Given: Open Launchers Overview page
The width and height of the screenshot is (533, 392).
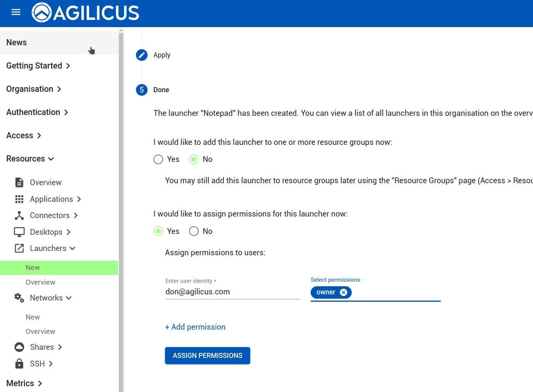Looking at the screenshot, I should (x=40, y=282).
